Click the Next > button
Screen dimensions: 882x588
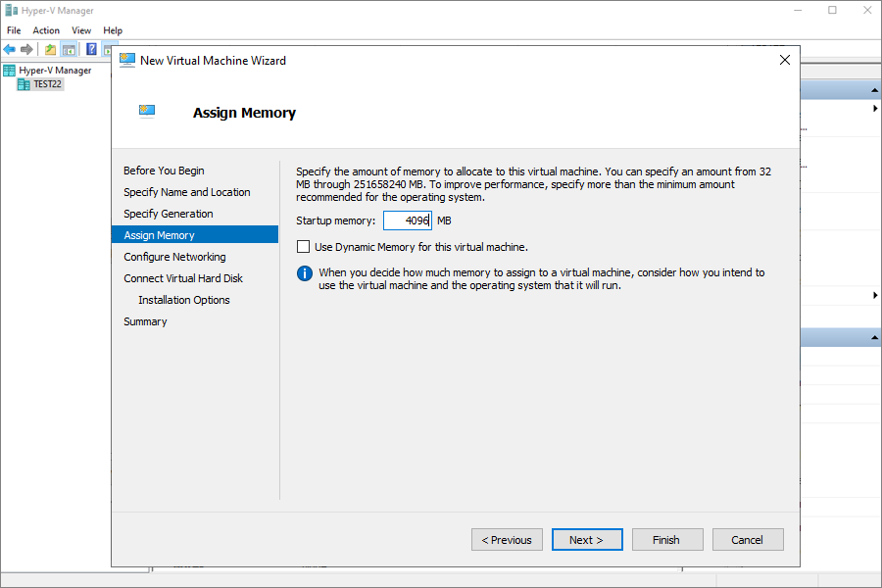pos(587,540)
